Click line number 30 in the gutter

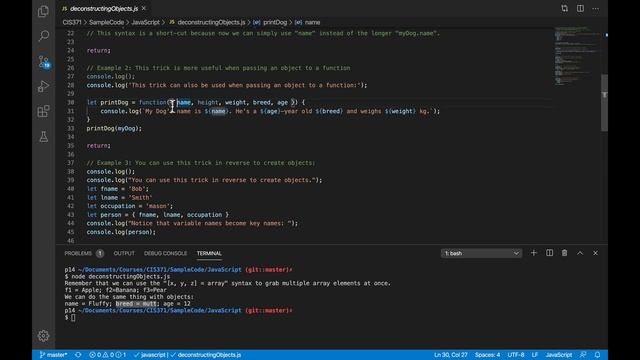click(71, 102)
